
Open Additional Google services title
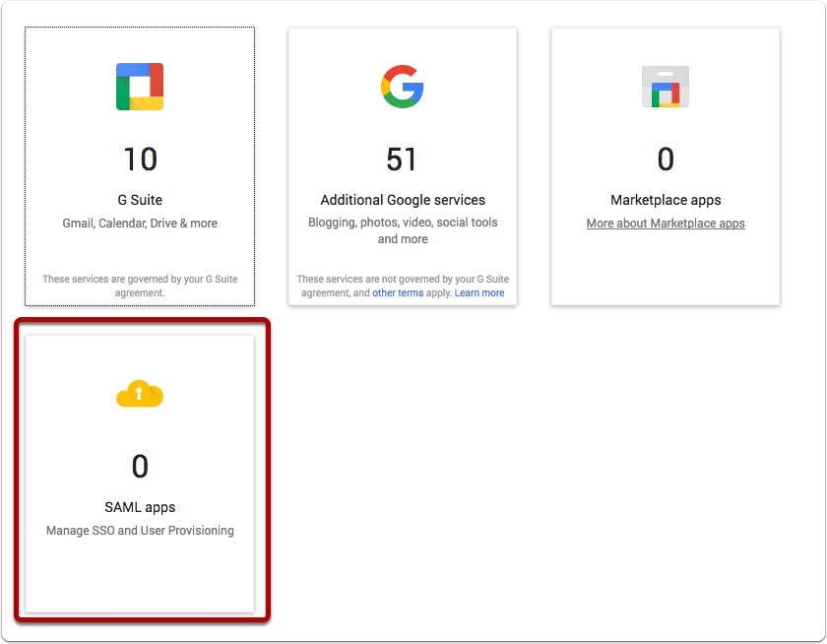pyautogui.click(x=403, y=200)
